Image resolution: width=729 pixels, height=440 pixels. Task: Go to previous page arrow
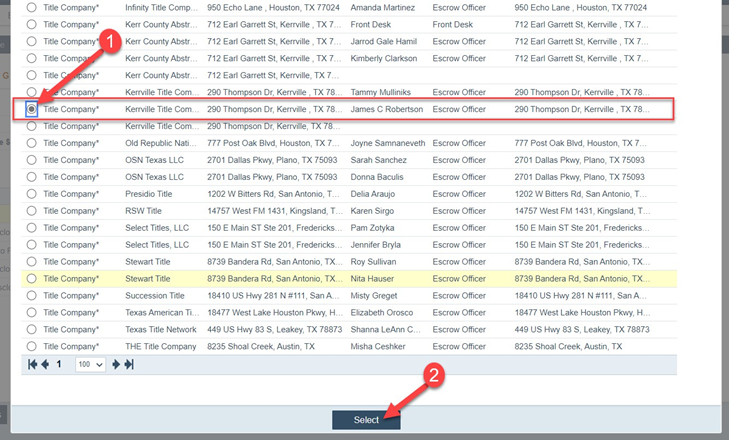click(44, 365)
